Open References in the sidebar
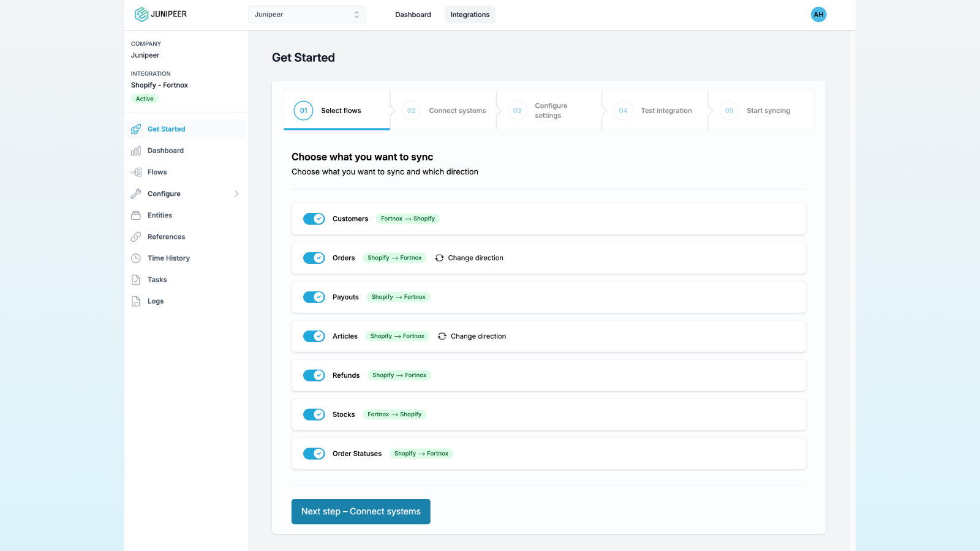Viewport: 980px width, 551px height. pyautogui.click(x=186, y=236)
